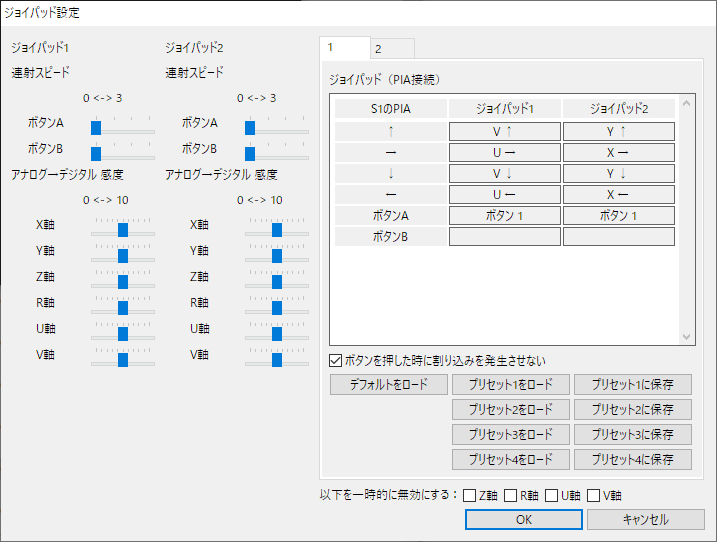The image size is (717, 542).
Task: Select the empty Joypad 1 ボタンB mapping field
Action: pyautogui.click(x=504, y=237)
